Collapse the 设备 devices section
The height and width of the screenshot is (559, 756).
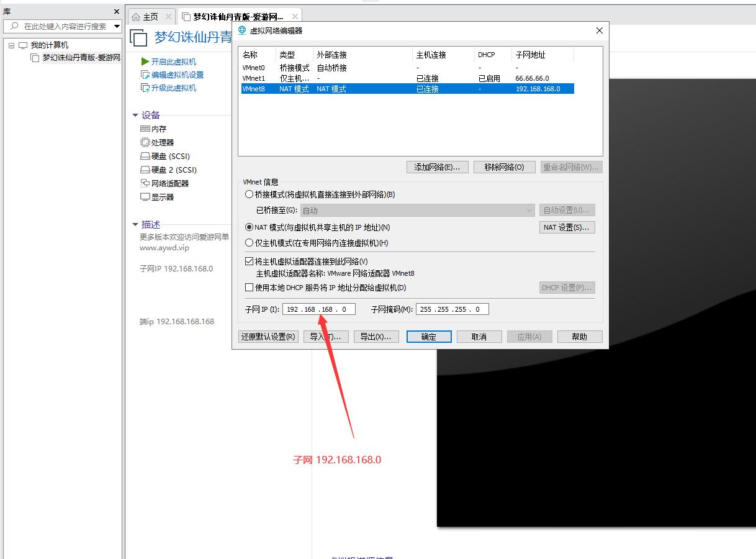point(135,115)
